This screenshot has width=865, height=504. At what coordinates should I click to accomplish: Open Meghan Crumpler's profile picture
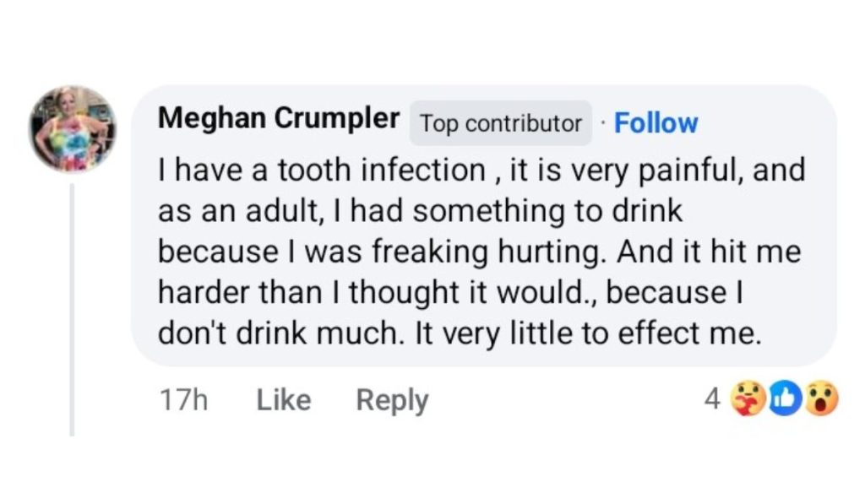[72, 129]
